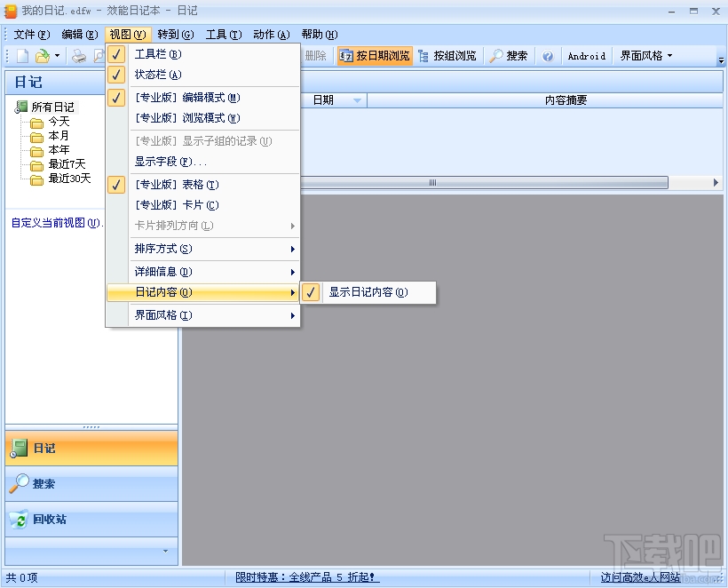
Task: Toggle 工具栏 visibility checkmark
Action: (x=116, y=54)
